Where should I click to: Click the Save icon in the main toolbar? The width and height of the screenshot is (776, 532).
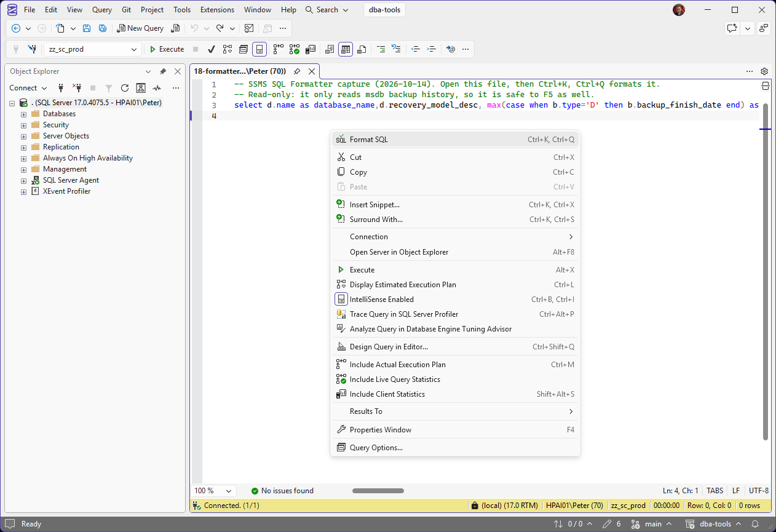pyautogui.click(x=87, y=28)
